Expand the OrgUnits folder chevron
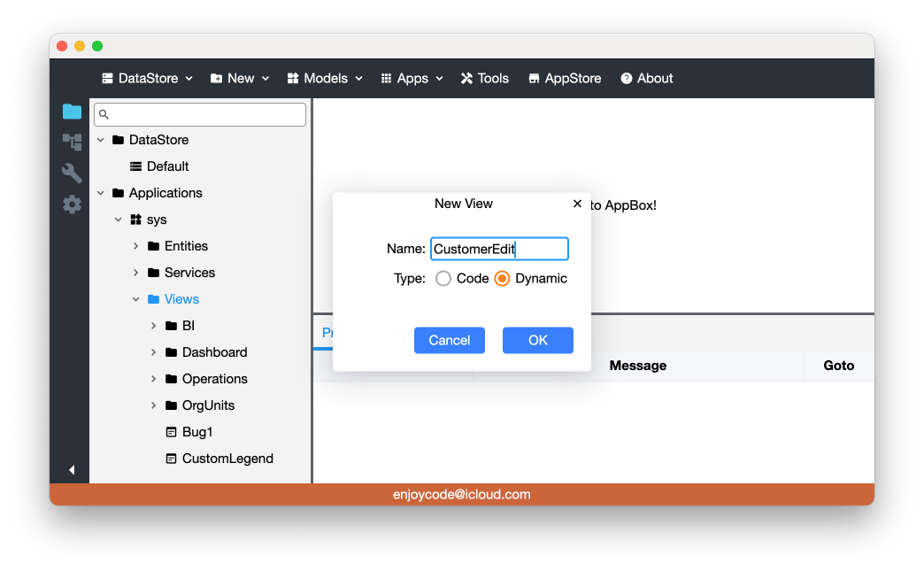Image resolution: width=924 pixels, height=571 pixels. point(154,405)
